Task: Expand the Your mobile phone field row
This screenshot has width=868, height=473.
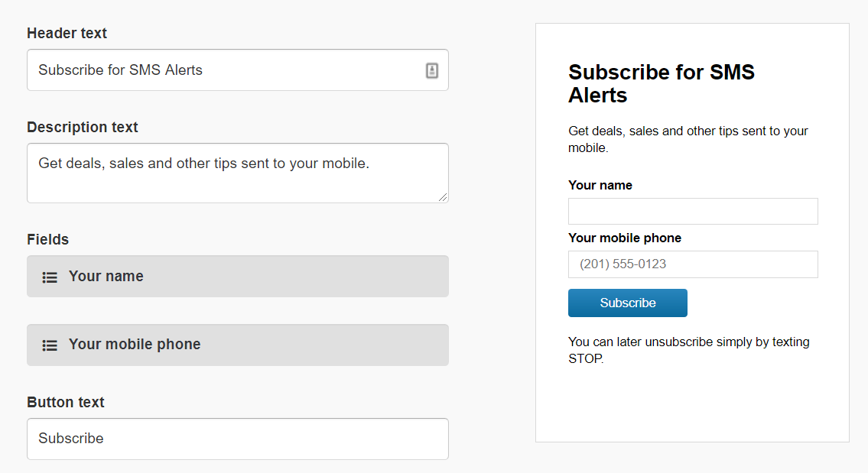Action: point(237,345)
